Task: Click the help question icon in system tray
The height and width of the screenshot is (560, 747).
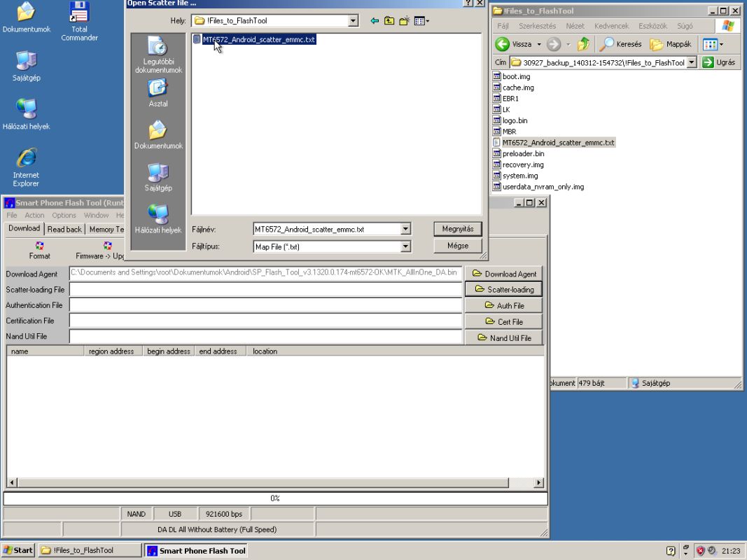Action: [671, 551]
